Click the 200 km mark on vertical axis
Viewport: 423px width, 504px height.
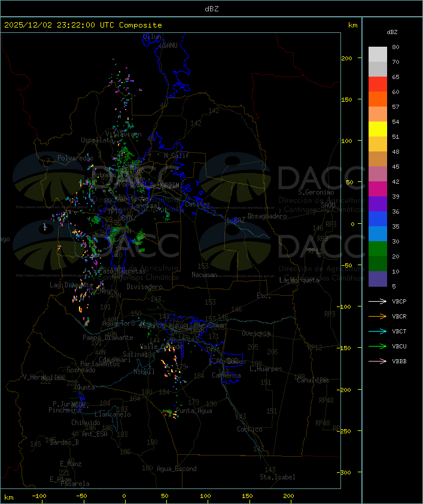point(346,58)
